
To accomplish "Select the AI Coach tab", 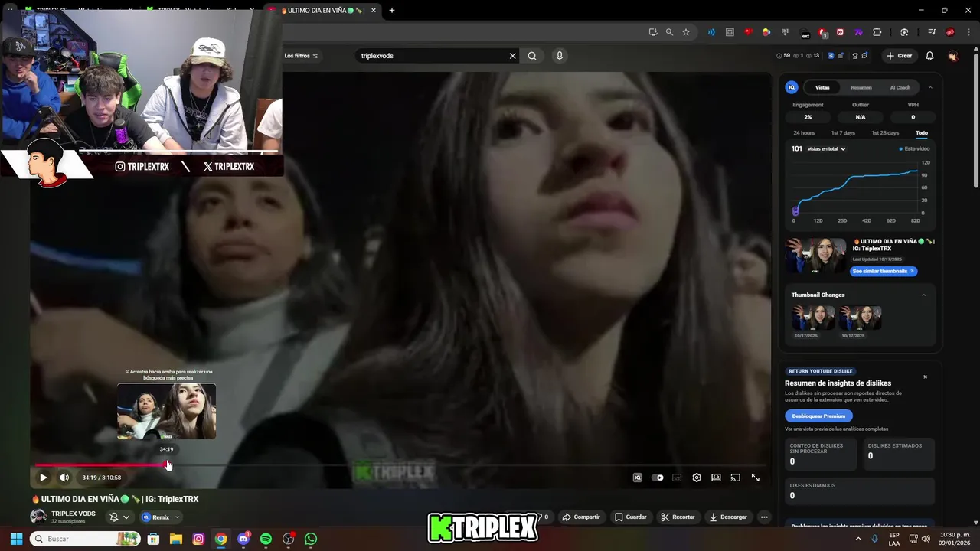I will [900, 87].
